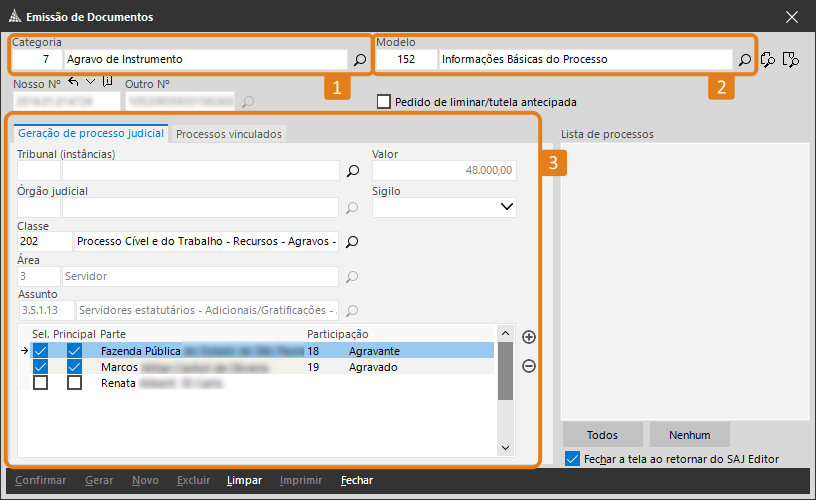Add a party with the plus icon
Image resolution: width=816 pixels, height=500 pixels.
point(529,337)
